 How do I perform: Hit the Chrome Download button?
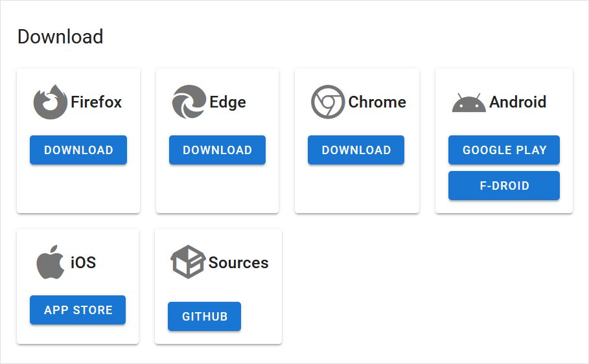tap(356, 150)
